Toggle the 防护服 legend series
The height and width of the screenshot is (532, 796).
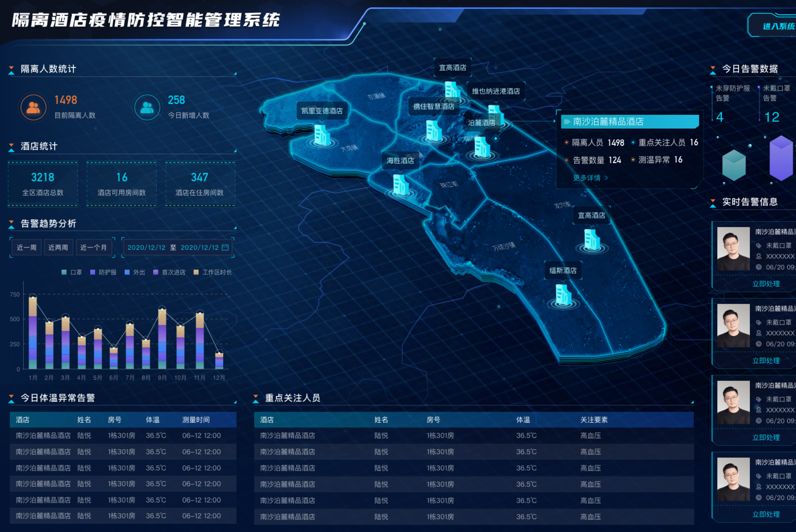pos(103,272)
